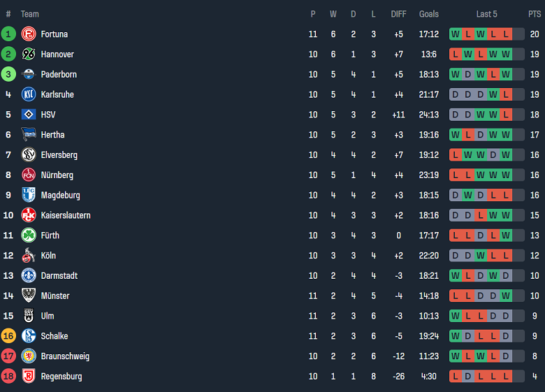This screenshot has height=392, width=545.
Task: Click the Köln goat crest icon
Action: pyautogui.click(x=29, y=255)
